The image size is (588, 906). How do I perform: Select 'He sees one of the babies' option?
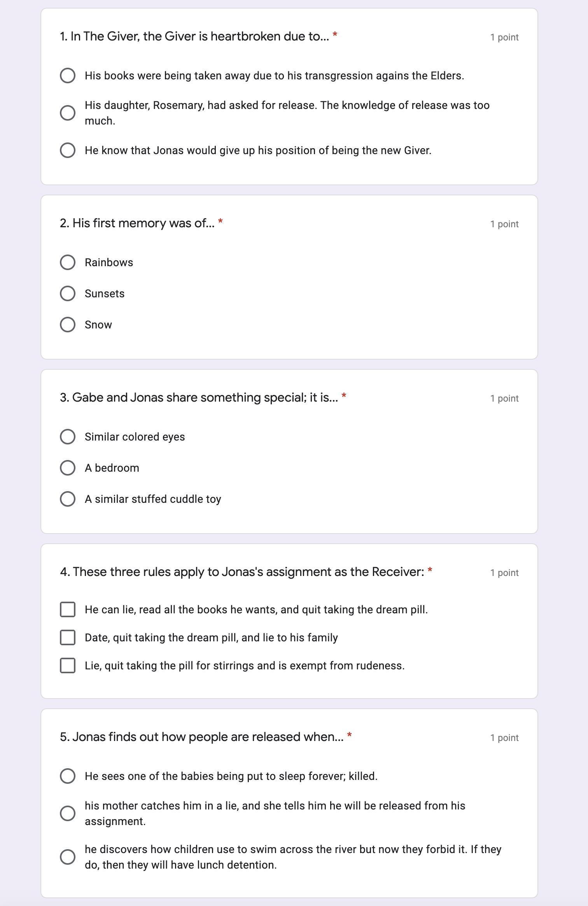tap(68, 776)
